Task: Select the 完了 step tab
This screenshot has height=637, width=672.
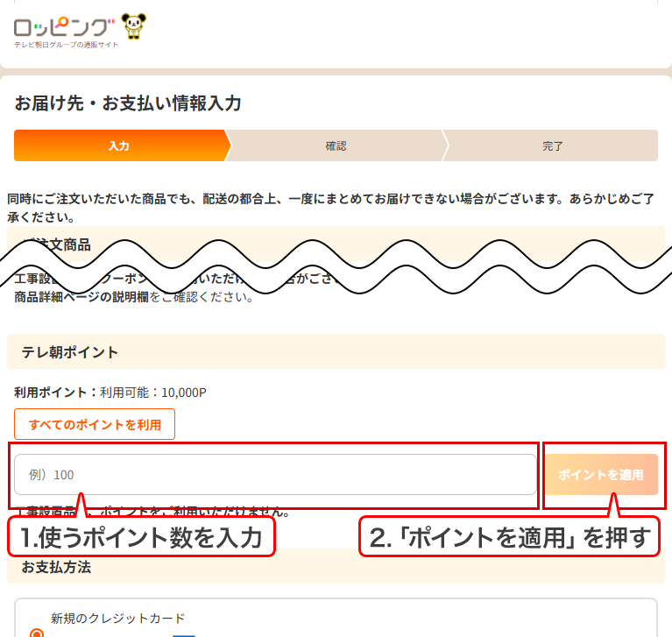Action: tap(552, 146)
